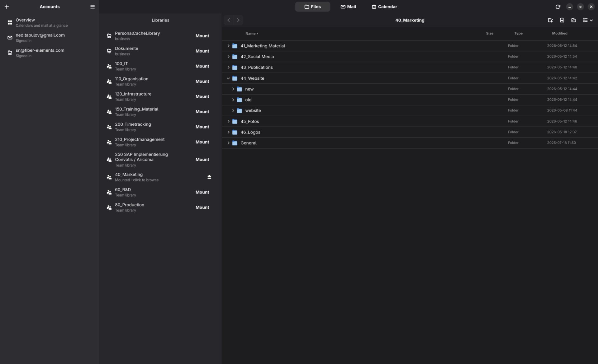Image resolution: width=598 pixels, height=364 pixels.
Task: Go back with the left arrow
Action: [x=229, y=20]
